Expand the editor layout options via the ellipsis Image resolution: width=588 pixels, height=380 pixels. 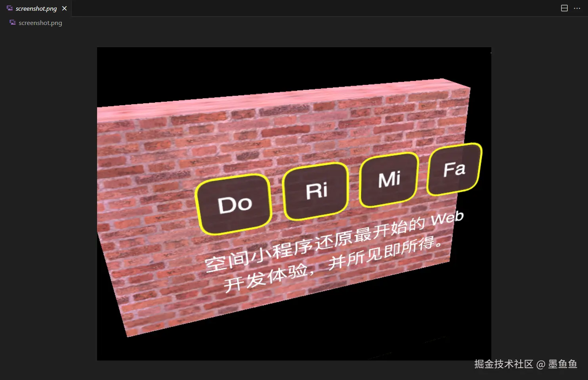pyautogui.click(x=577, y=8)
